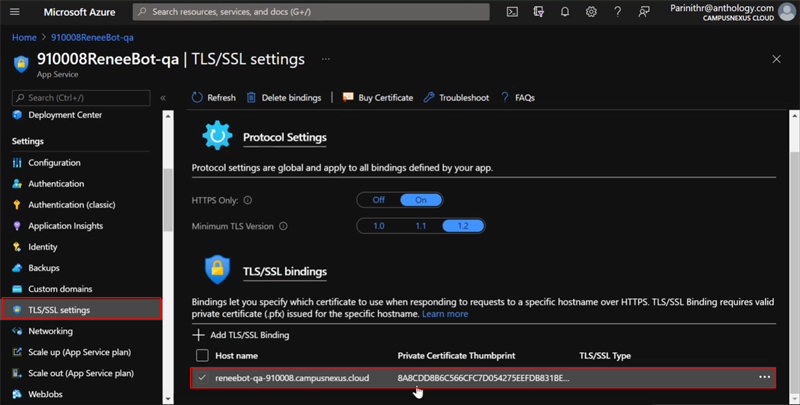Open the Feedback icon in header
The image size is (800, 405).
pyautogui.click(x=644, y=12)
